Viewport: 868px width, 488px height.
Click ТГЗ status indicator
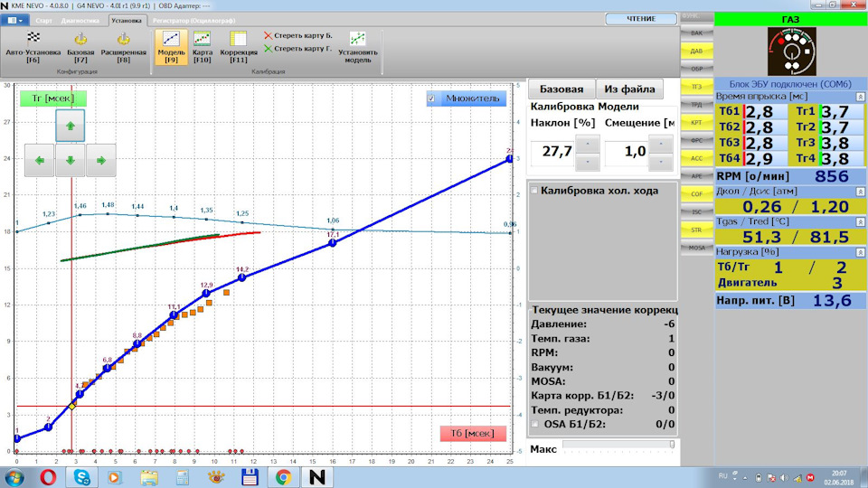click(696, 87)
